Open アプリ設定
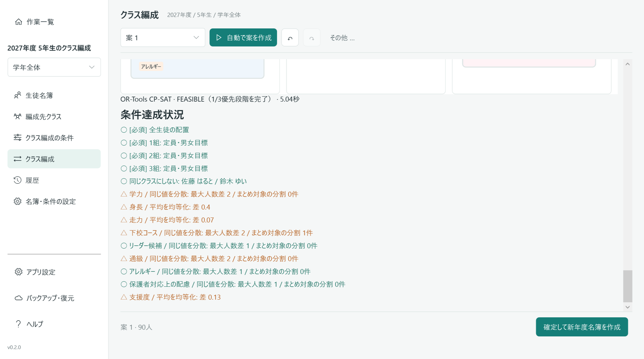This screenshot has width=644, height=359. coord(54,272)
